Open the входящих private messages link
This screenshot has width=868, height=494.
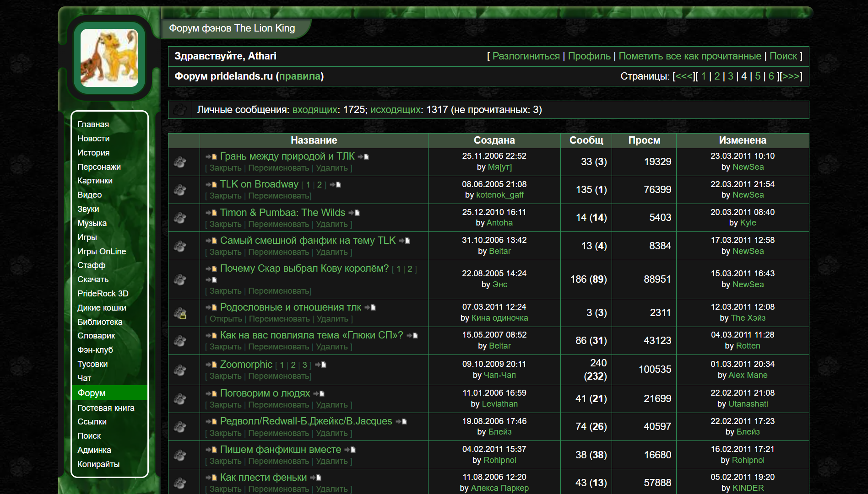click(x=315, y=110)
